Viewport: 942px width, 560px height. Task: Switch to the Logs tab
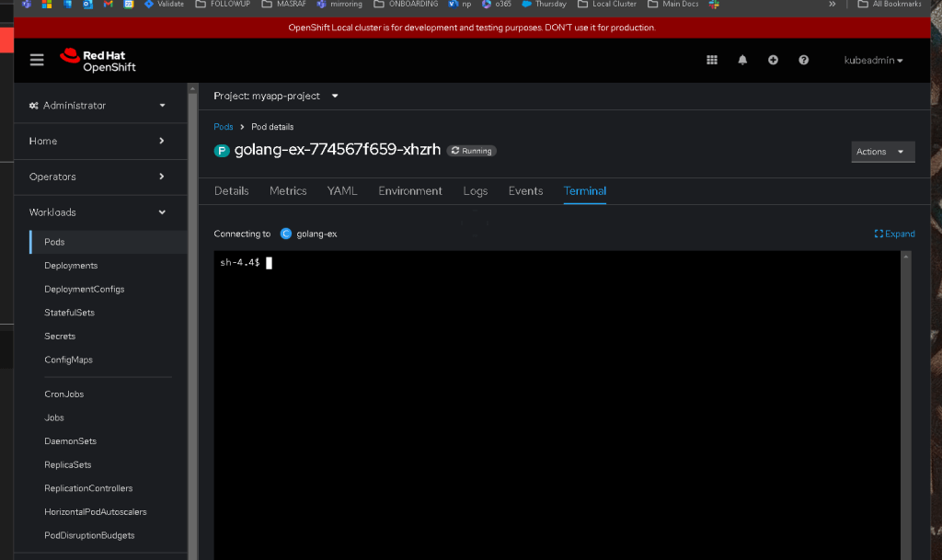click(476, 191)
